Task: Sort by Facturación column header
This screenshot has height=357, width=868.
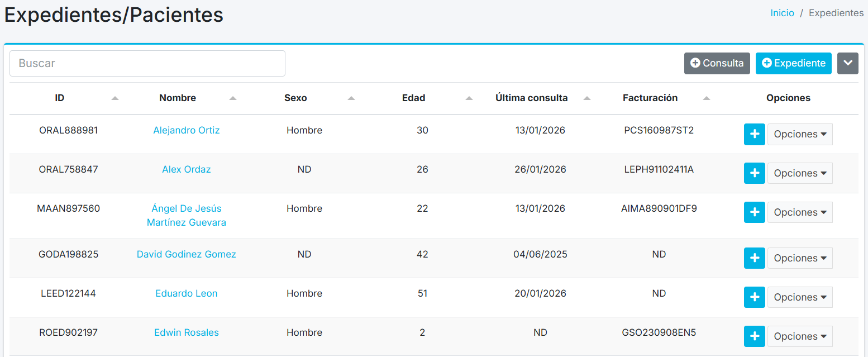Action: click(650, 98)
